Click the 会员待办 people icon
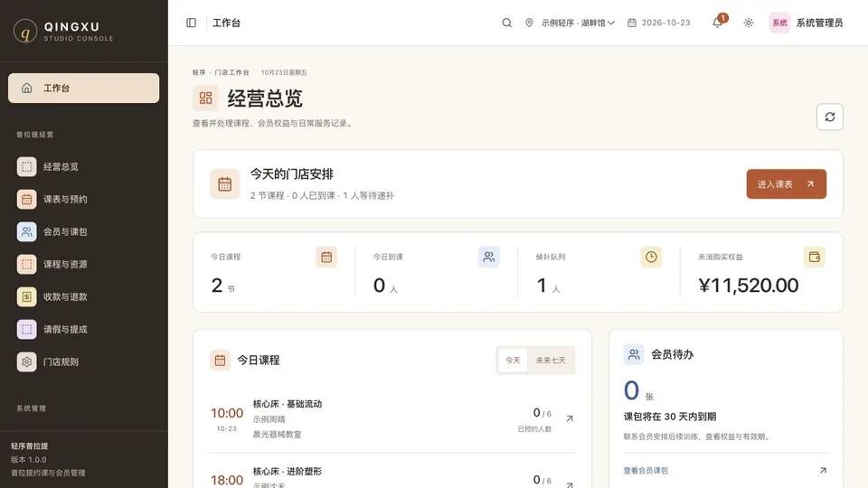 (633, 354)
